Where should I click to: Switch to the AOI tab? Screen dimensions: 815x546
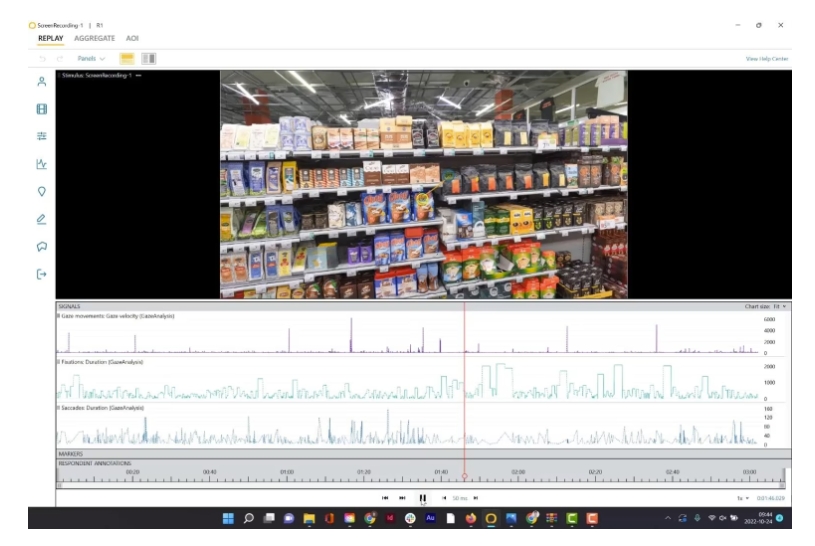(x=132, y=38)
